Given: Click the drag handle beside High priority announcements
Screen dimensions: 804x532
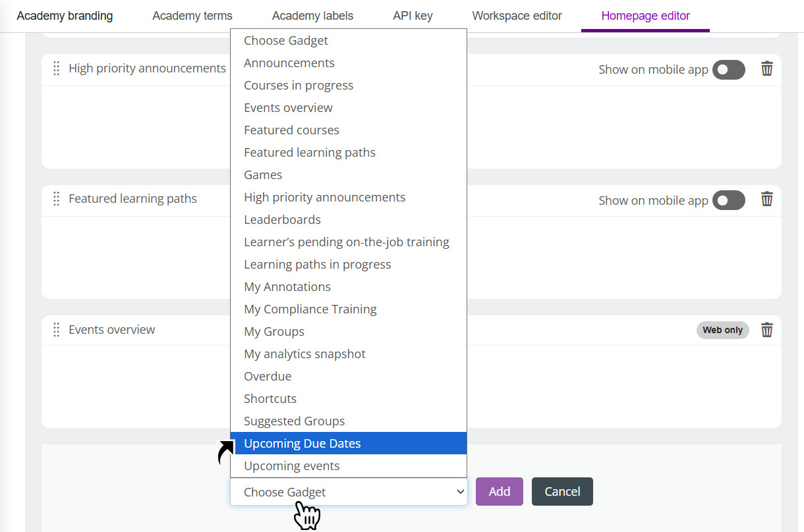Looking at the screenshot, I should click(x=56, y=68).
